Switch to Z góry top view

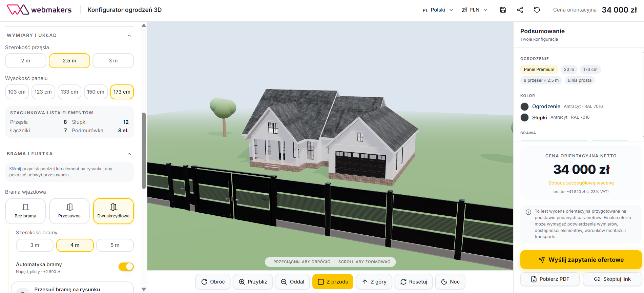pos(374,282)
